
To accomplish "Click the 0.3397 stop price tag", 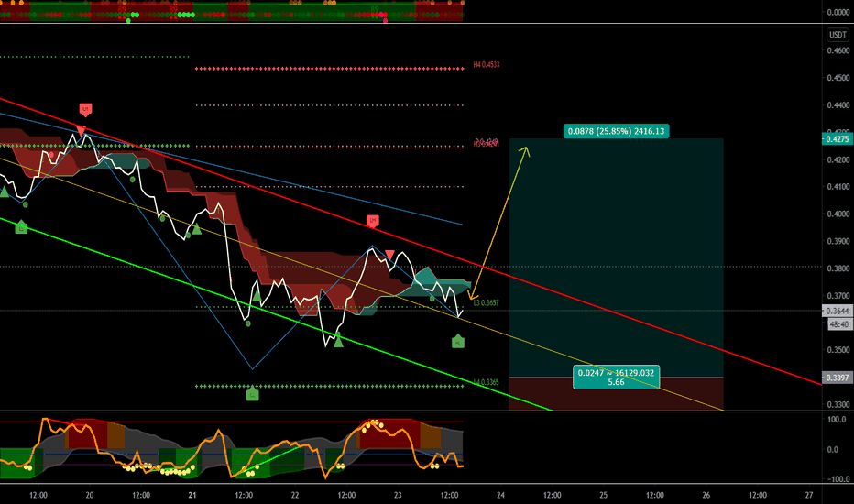I will [837, 378].
